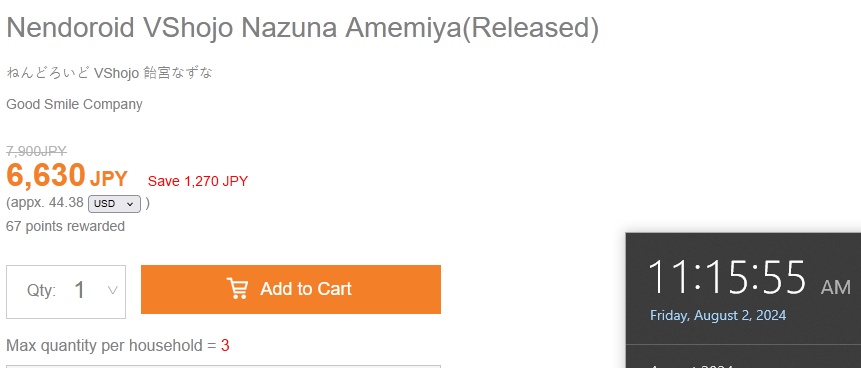This screenshot has width=861, height=368.
Task: Click the Qty chevron arrow
Action: pos(113,290)
